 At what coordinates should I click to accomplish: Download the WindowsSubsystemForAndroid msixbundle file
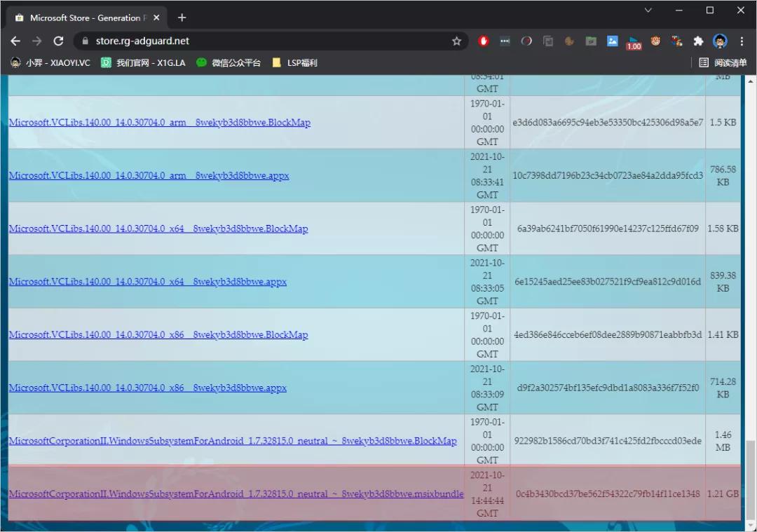pos(235,493)
